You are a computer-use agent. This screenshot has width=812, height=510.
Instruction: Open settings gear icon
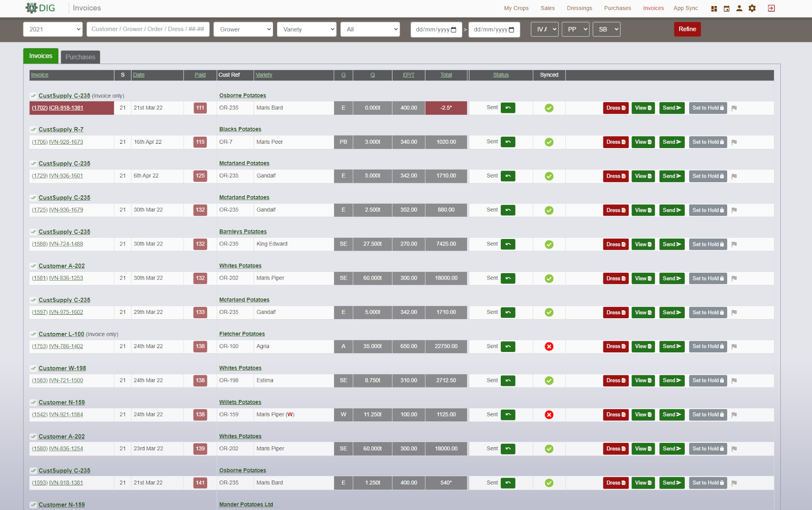[752, 8]
